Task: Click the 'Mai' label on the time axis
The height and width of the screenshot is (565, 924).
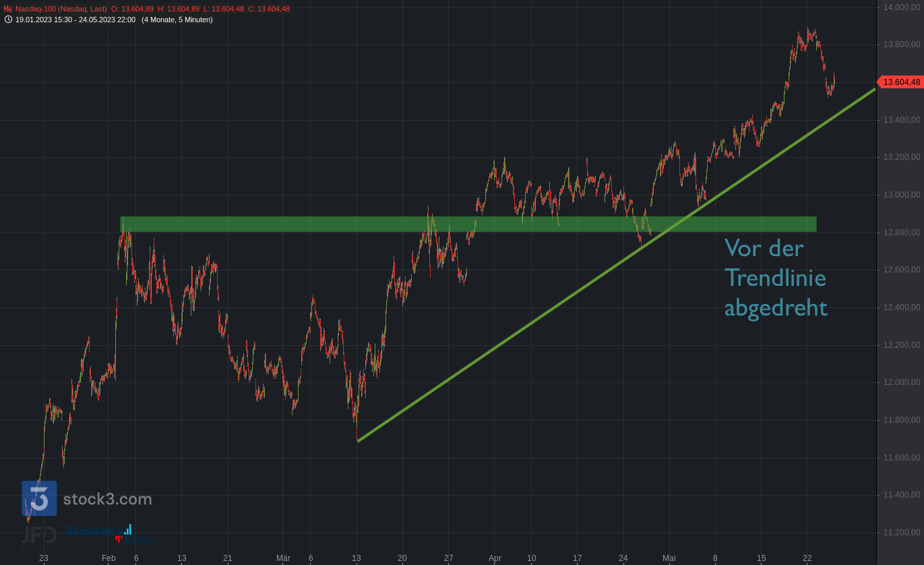Action: click(x=669, y=558)
